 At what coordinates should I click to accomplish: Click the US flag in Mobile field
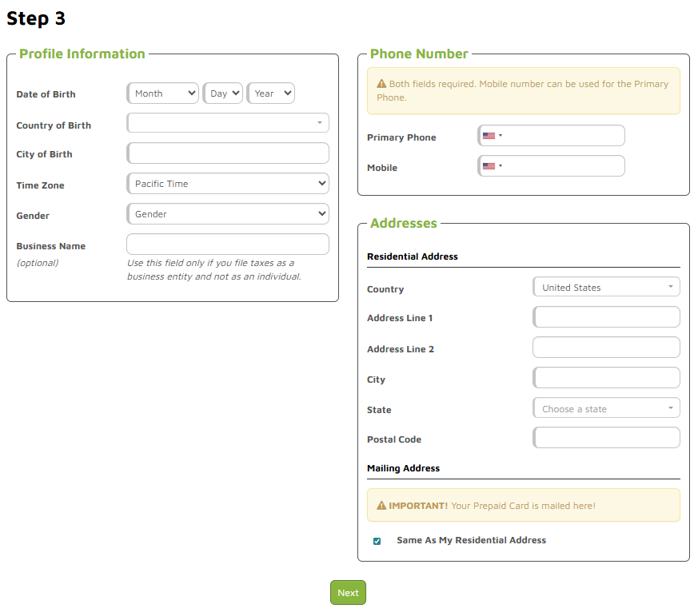[x=489, y=166]
